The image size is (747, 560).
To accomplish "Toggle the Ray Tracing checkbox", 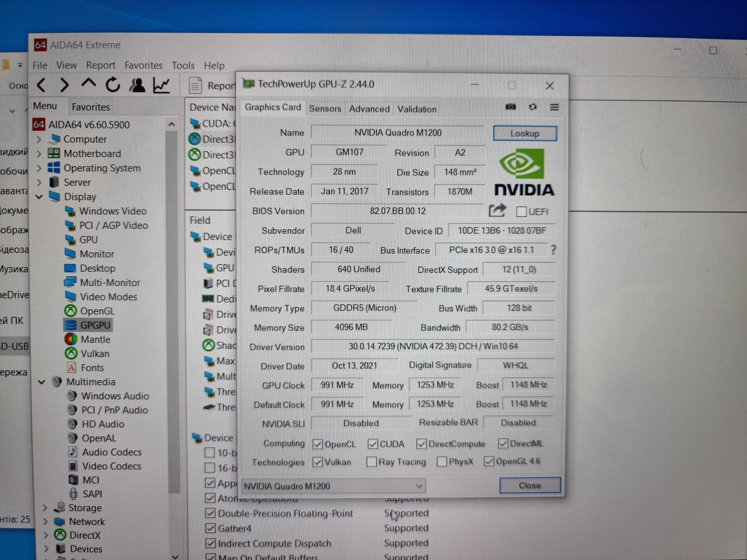I will (371, 462).
